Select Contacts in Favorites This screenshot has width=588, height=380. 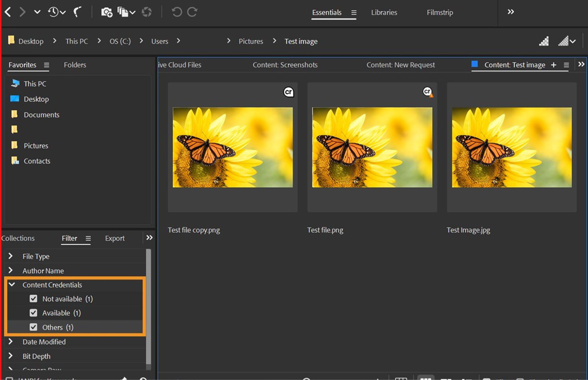point(37,161)
